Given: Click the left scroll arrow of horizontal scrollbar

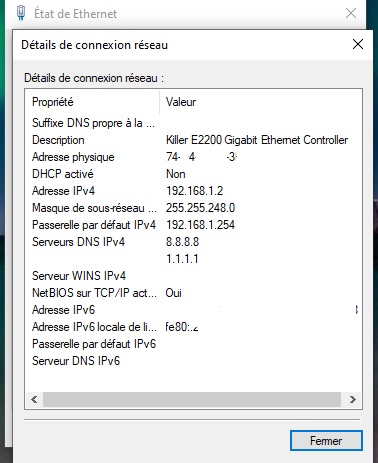Looking at the screenshot, I should pyautogui.click(x=34, y=399).
